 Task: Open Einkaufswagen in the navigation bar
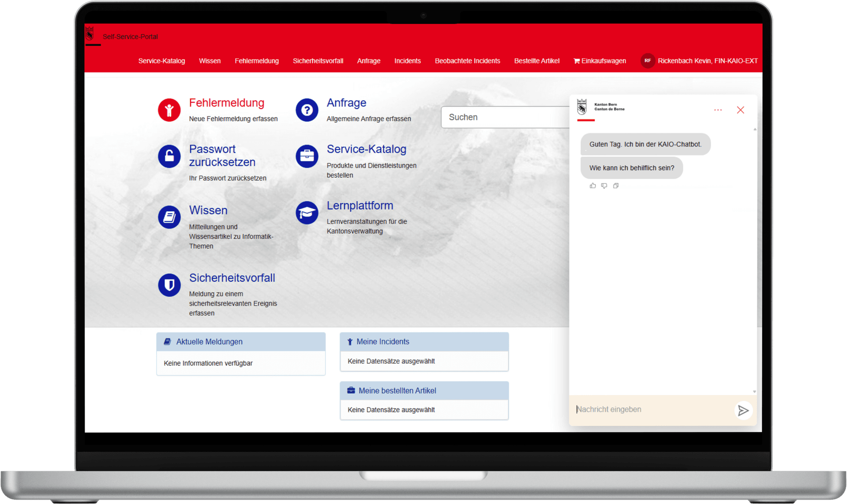click(600, 61)
